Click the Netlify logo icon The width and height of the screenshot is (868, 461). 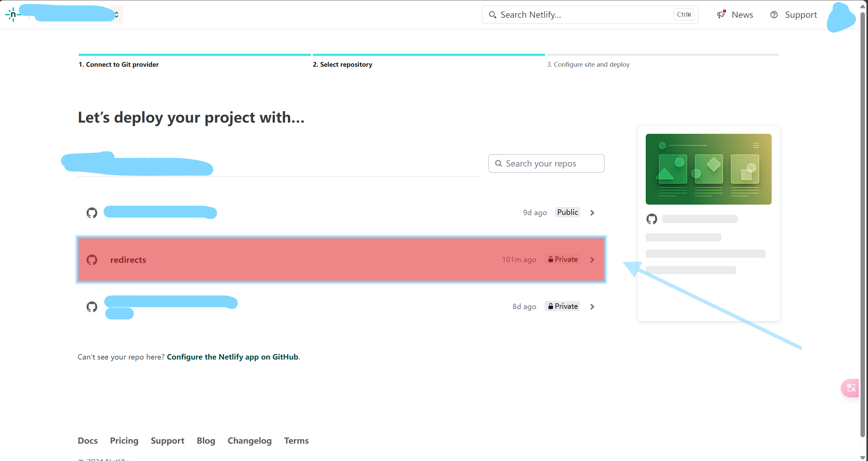coord(13,15)
